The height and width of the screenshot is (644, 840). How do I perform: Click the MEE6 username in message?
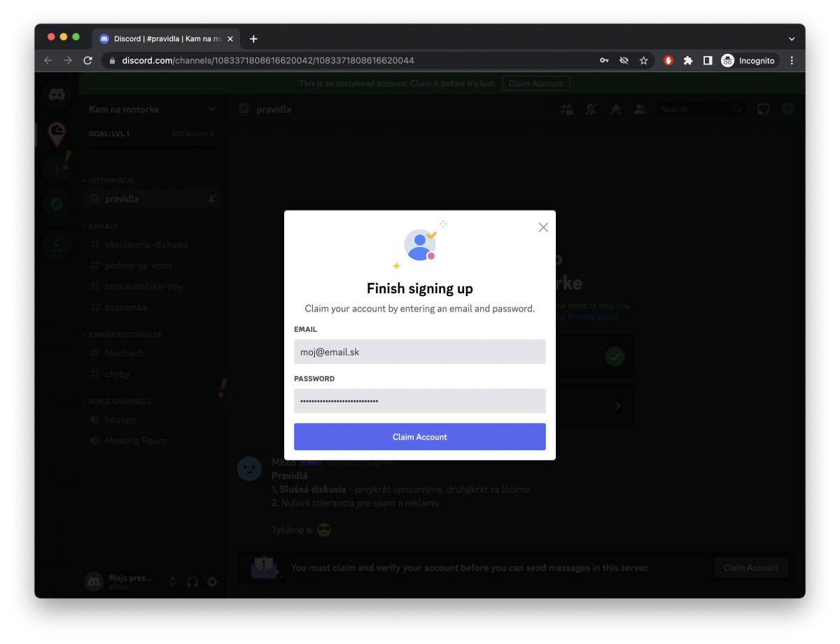point(283,462)
